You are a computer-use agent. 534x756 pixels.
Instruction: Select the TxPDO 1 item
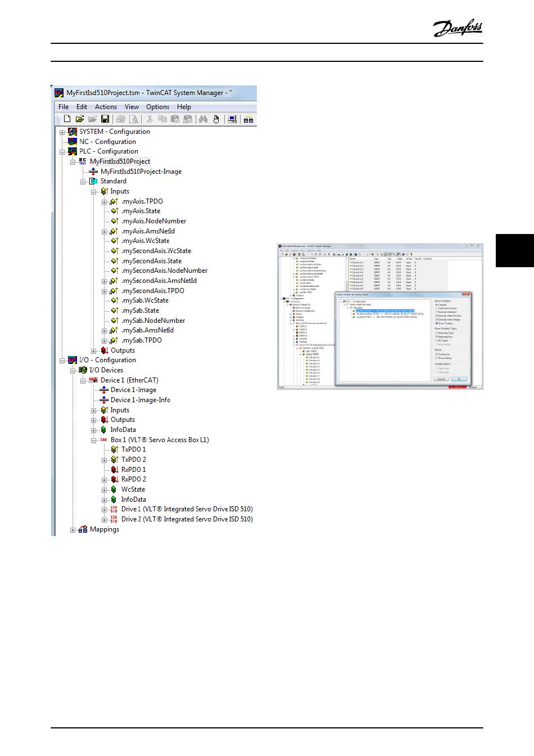coord(133,450)
